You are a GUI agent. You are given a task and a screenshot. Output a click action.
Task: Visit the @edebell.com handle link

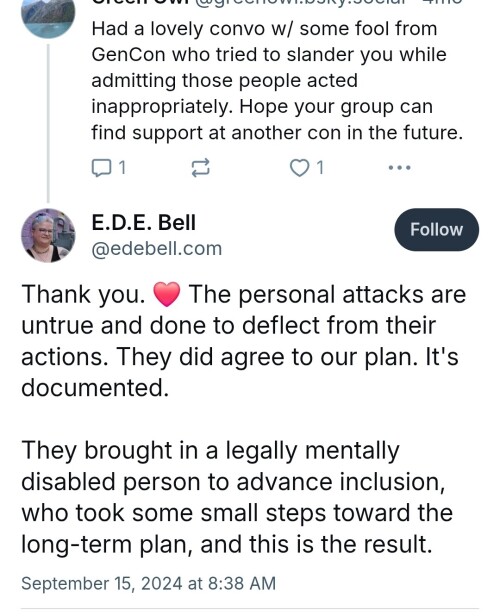click(x=157, y=249)
